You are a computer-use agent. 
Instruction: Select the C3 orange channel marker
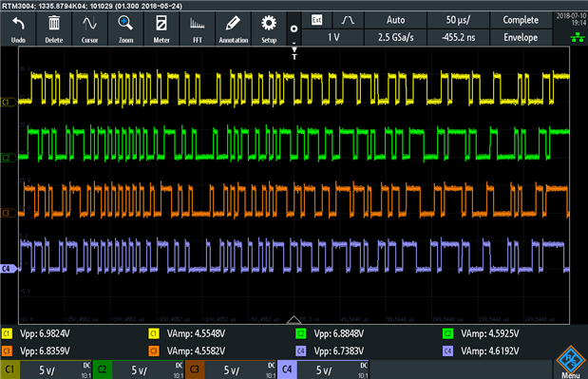(8, 213)
